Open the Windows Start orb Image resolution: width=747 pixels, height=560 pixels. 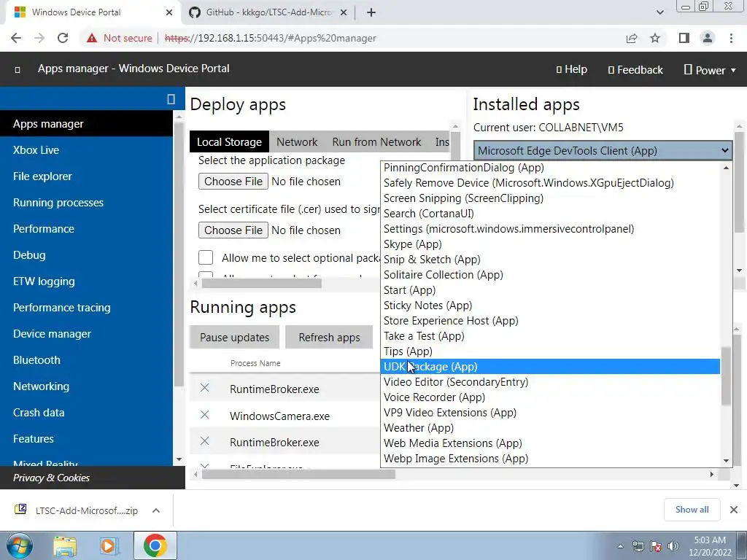point(19,545)
